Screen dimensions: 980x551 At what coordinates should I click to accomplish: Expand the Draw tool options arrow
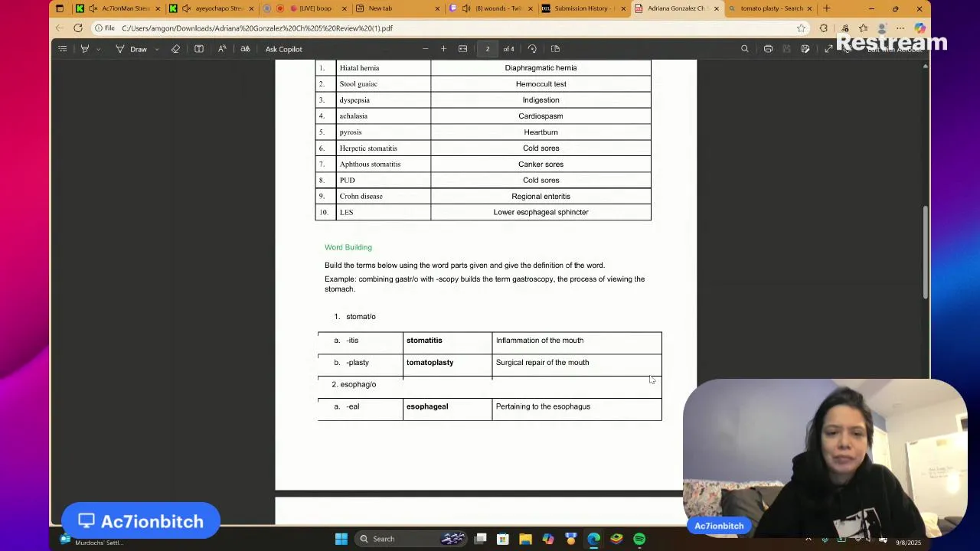[x=157, y=49]
